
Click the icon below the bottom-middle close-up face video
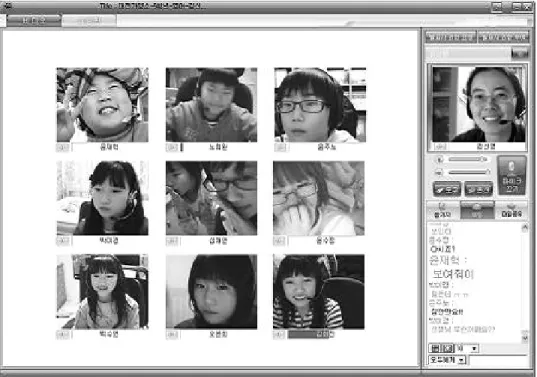(x=172, y=335)
